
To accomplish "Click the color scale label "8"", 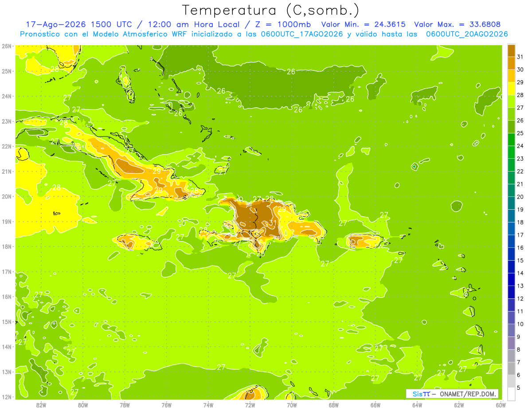I will coord(519,349).
